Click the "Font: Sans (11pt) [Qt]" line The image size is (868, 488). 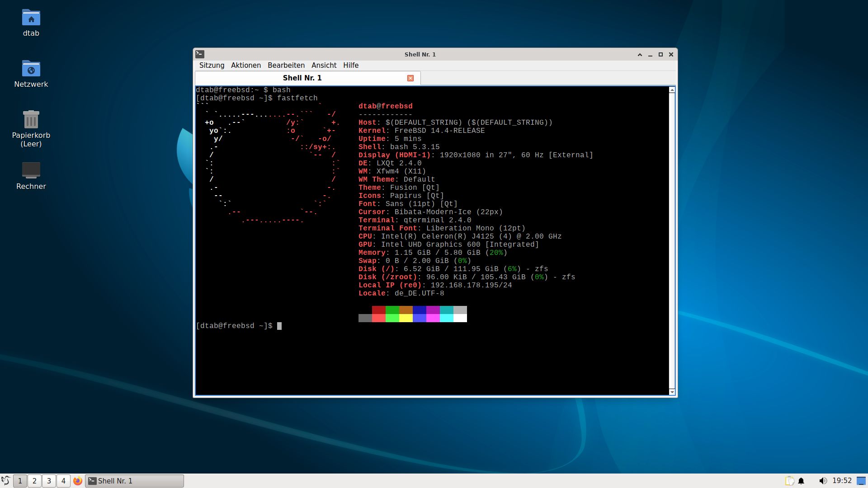point(408,204)
